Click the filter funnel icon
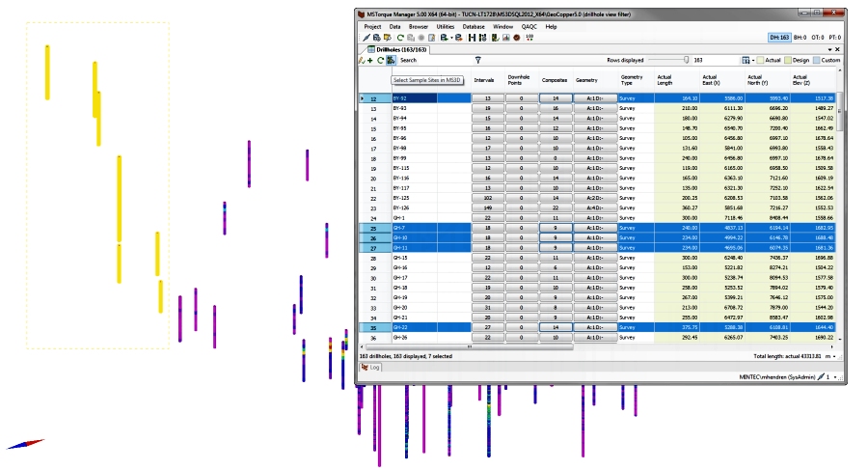868x470 pixels. pos(478,60)
